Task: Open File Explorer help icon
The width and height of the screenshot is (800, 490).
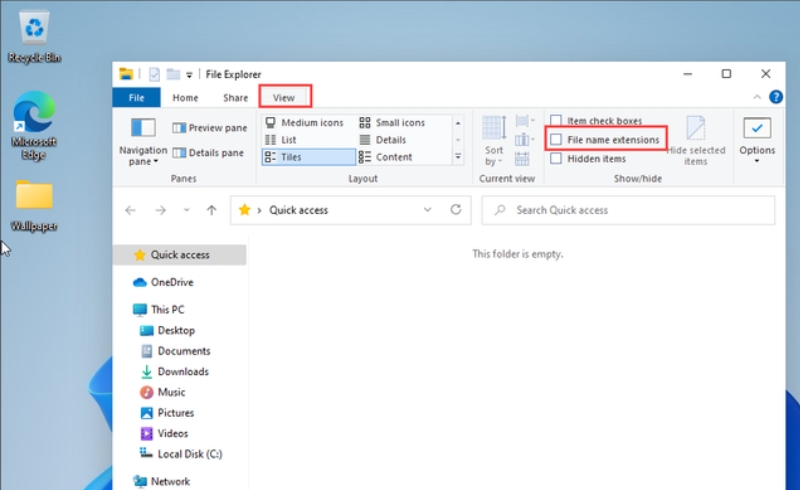Action: [x=776, y=97]
